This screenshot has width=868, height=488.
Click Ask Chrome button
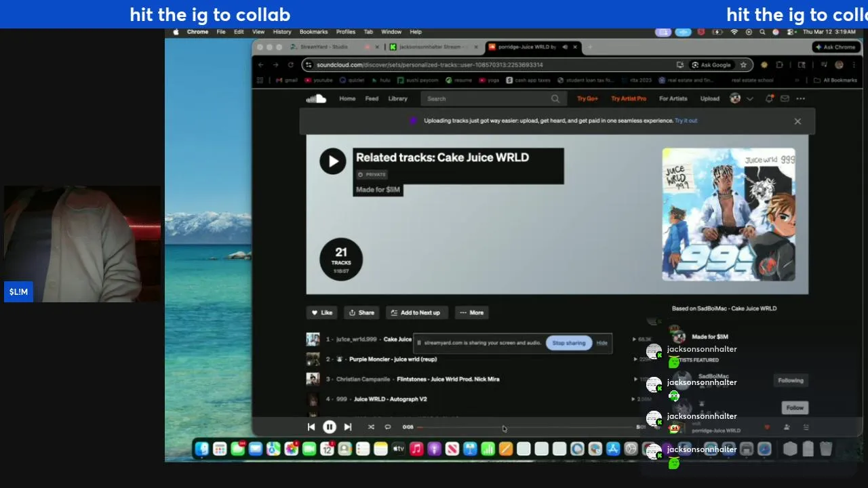pyautogui.click(x=835, y=47)
